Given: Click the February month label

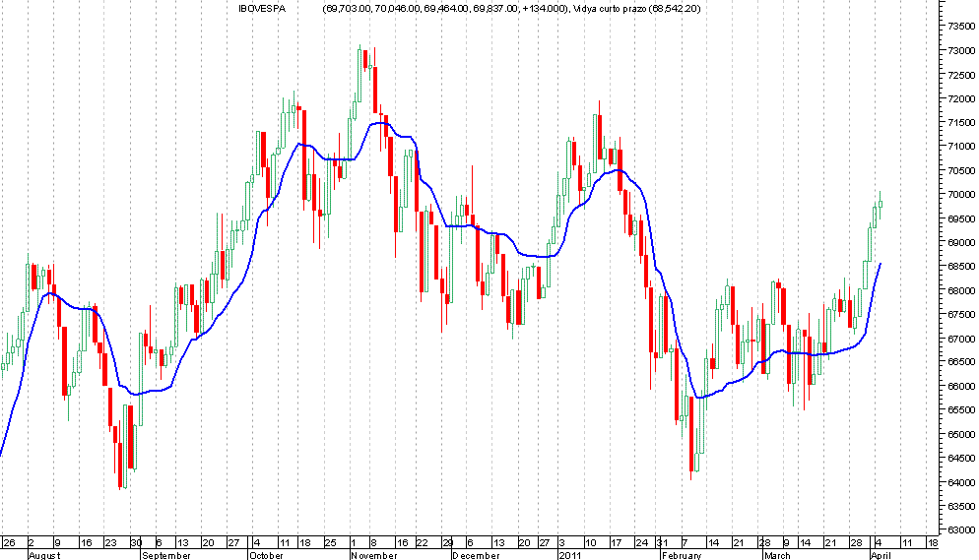Looking at the screenshot, I should pos(680,555).
